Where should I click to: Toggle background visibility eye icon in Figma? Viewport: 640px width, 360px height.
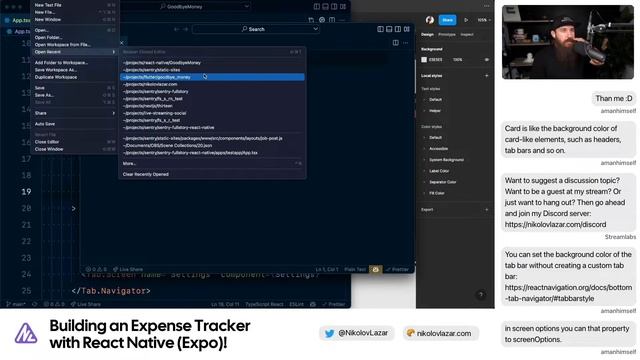pyautogui.click(x=487, y=60)
